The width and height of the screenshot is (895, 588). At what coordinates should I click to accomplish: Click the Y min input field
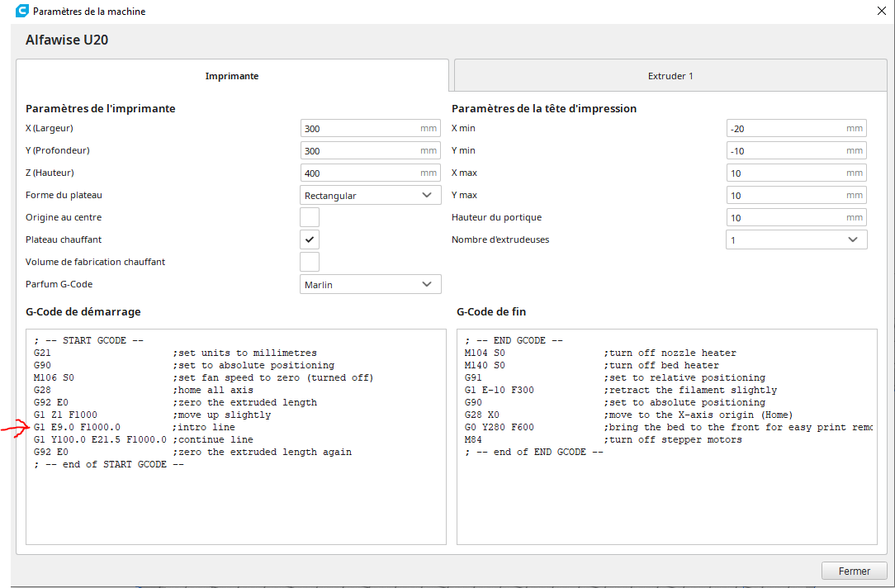(x=796, y=150)
